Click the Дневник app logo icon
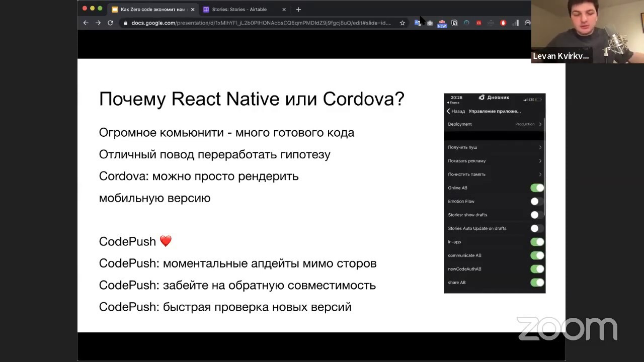The width and height of the screenshot is (644, 362). click(481, 98)
